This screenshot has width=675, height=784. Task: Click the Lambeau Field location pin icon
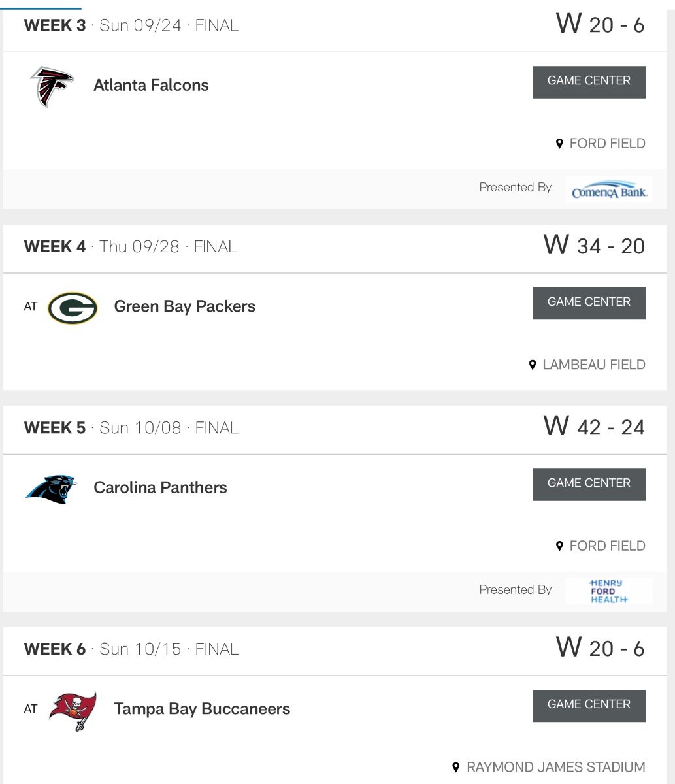pyautogui.click(x=533, y=365)
